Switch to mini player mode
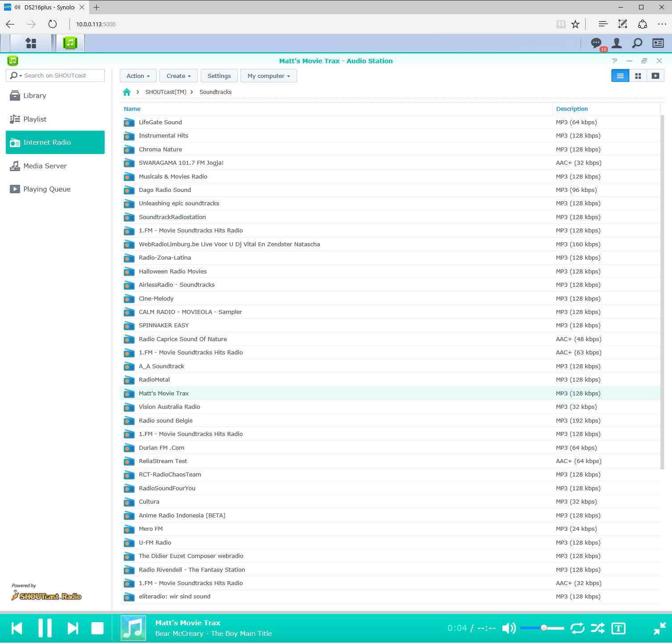The height and width of the screenshot is (643, 672). [660, 628]
